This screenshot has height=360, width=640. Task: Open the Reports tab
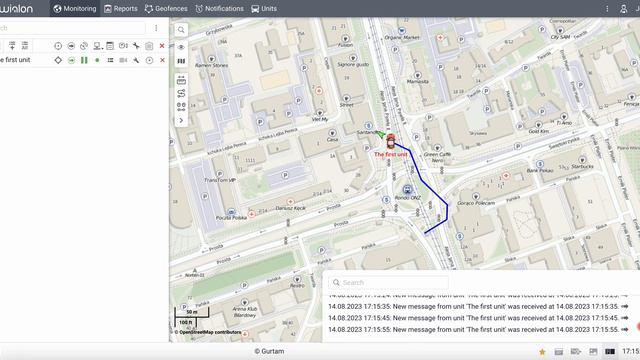click(x=121, y=9)
